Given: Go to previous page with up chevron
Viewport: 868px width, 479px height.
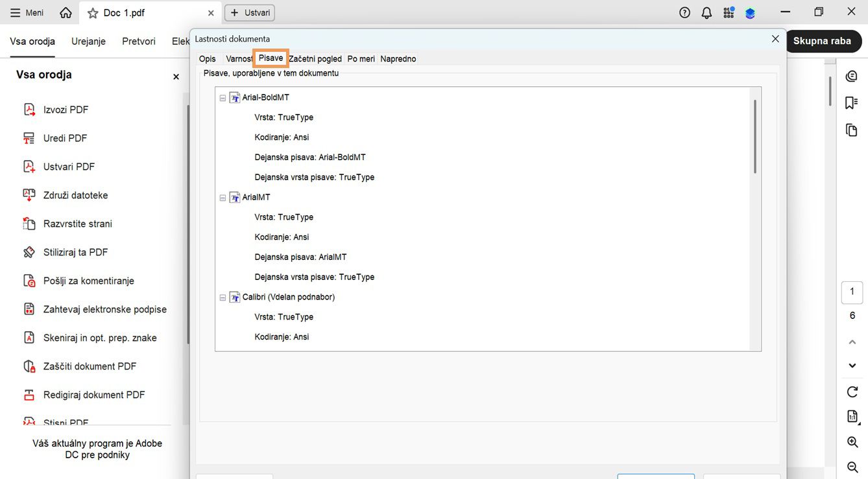Looking at the screenshot, I should pos(852,342).
